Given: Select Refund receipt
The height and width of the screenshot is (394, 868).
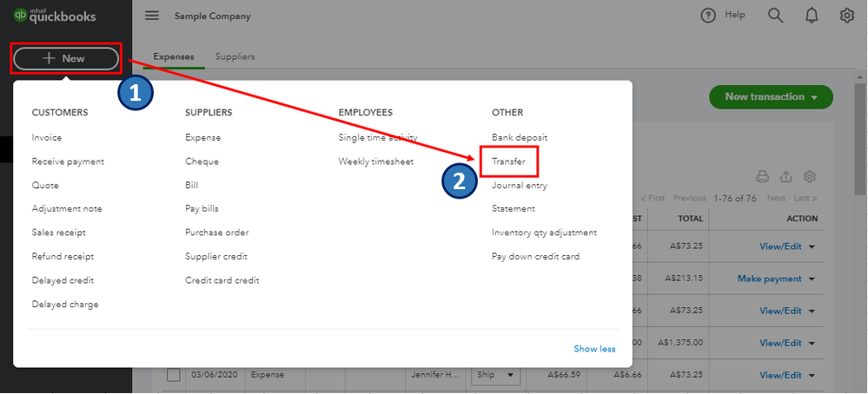Looking at the screenshot, I should point(63,256).
